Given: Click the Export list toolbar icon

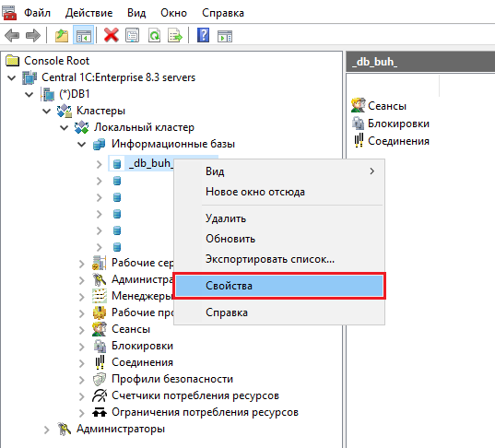Looking at the screenshot, I should tap(175, 35).
